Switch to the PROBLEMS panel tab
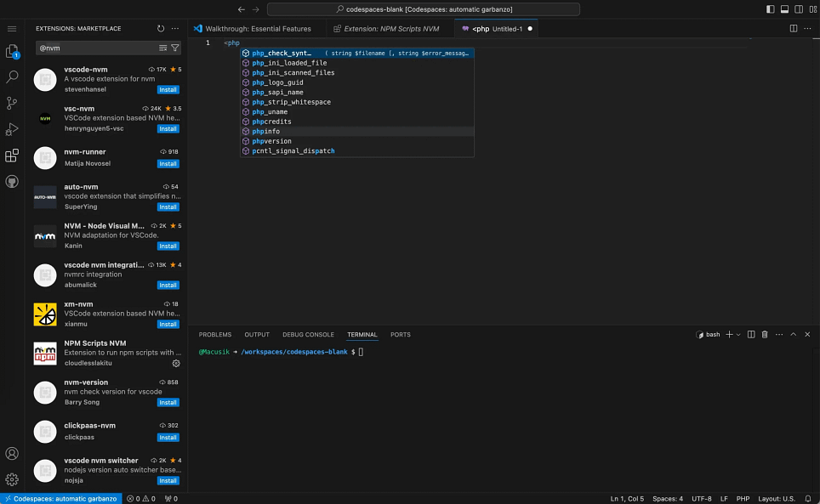 point(215,335)
